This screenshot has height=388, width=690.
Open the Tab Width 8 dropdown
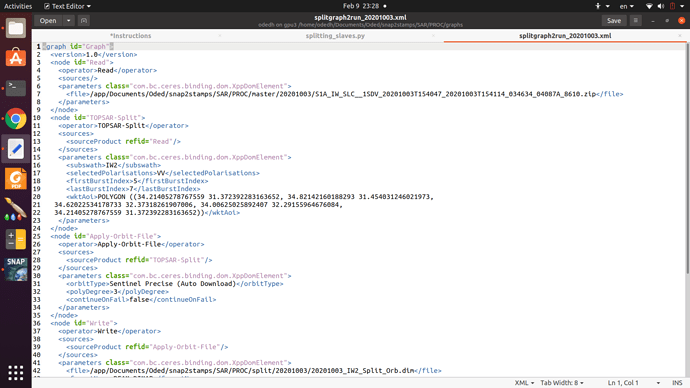pyautogui.click(x=562, y=383)
